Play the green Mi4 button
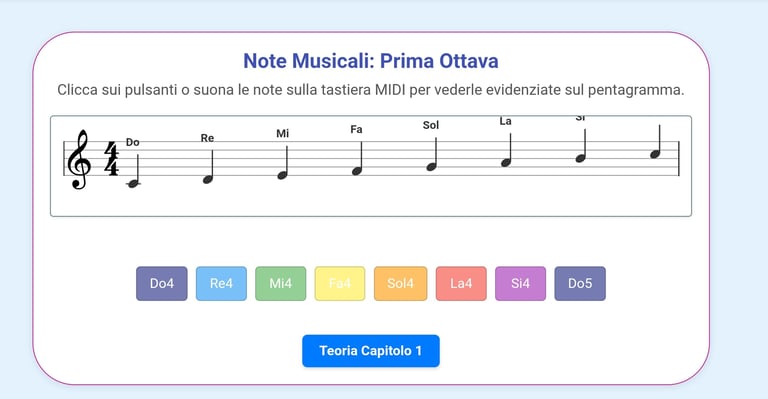Screen dimensions: 768x399 point(281,283)
